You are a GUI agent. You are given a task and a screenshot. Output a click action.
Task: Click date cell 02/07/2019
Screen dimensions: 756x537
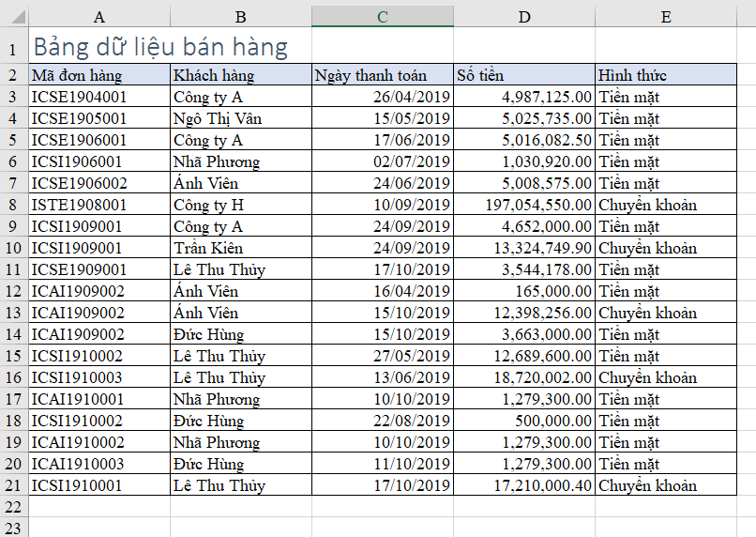point(383,161)
